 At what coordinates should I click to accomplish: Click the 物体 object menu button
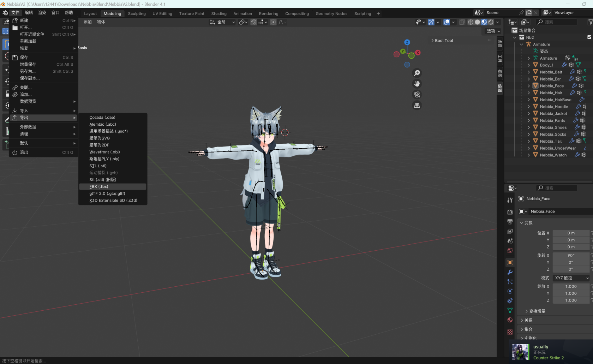[x=101, y=22]
